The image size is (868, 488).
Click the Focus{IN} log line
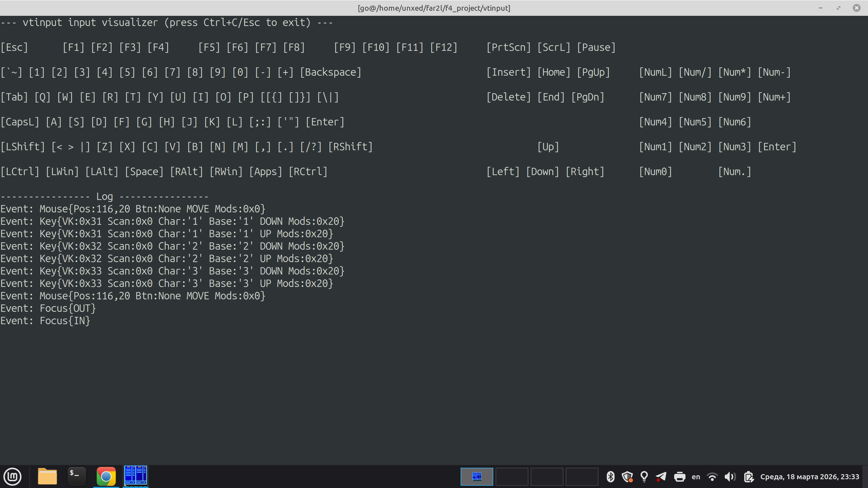point(45,321)
